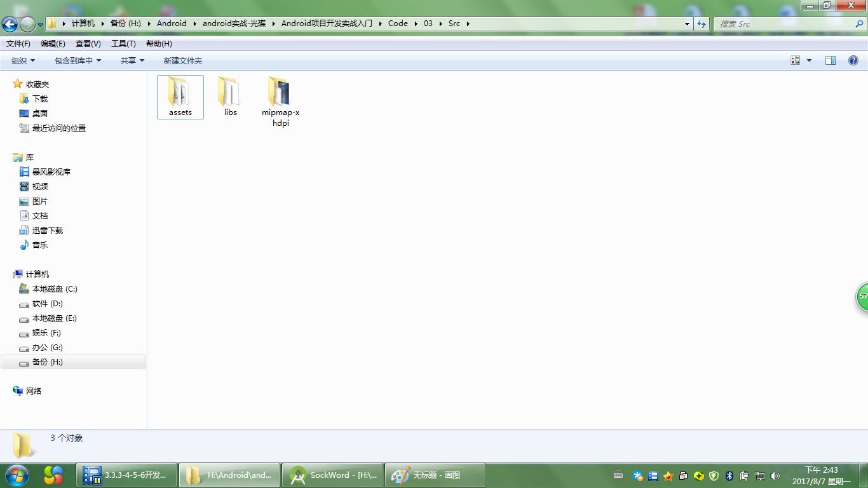Screen dimensions: 868x488
Task: Click Code in the address breadcrumb
Action: point(398,24)
